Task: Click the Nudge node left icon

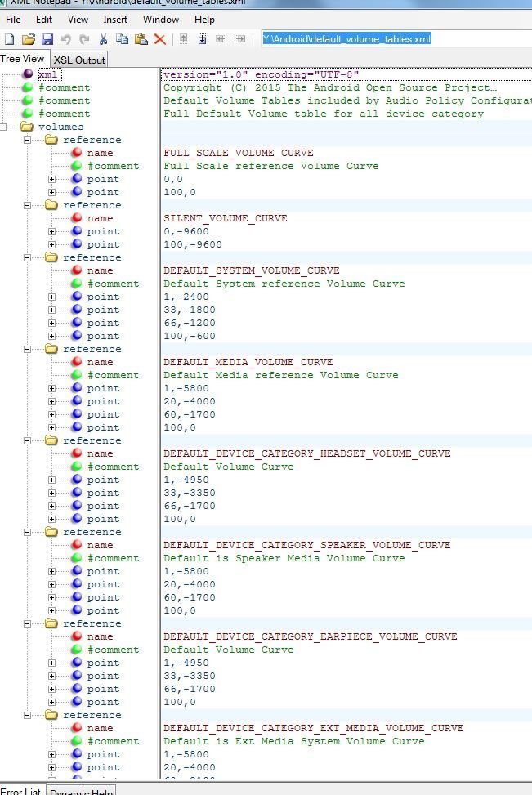Action: [221, 39]
